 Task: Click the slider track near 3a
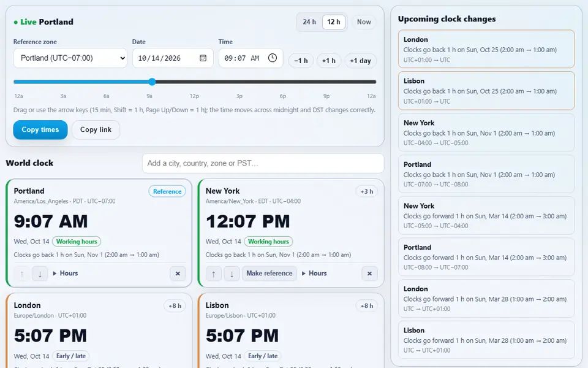point(63,82)
